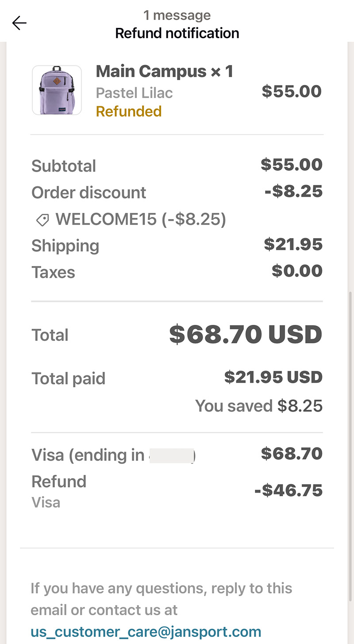Screen dimensions: 354x644
Task: Open us_customer_care@jansport.com email link
Action: tap(146, 631)
